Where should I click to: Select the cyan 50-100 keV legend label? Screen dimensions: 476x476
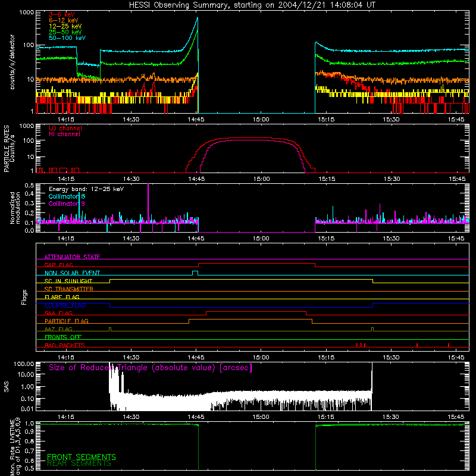point(67,38)
